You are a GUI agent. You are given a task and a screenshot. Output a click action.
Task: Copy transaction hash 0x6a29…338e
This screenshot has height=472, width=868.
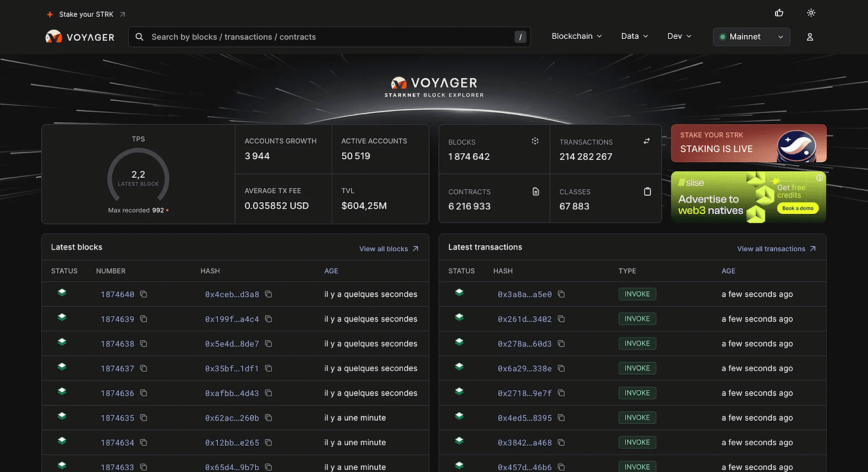tap(561, 368)
